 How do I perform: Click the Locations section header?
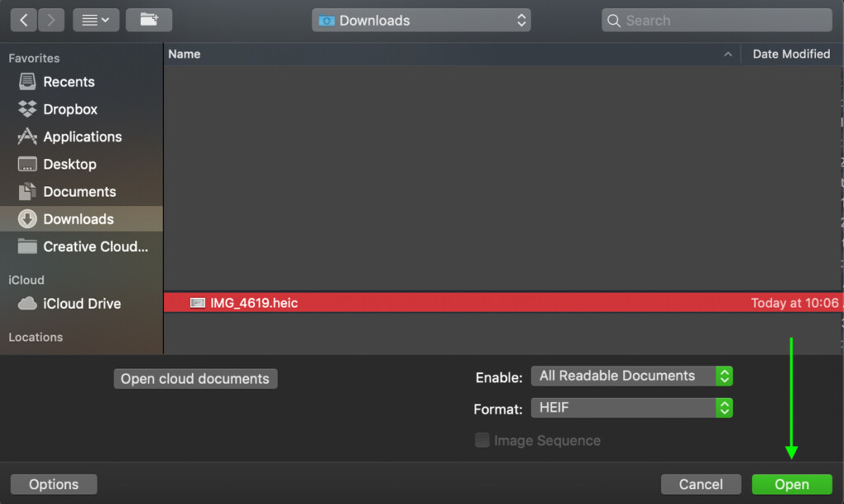point(35,338)
